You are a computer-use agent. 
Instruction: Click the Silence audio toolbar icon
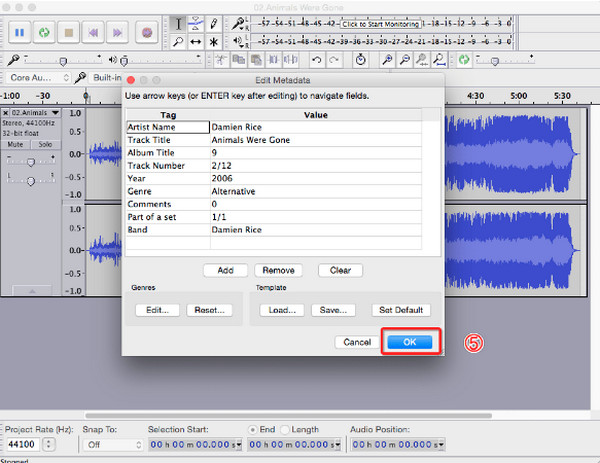[291, 60]
